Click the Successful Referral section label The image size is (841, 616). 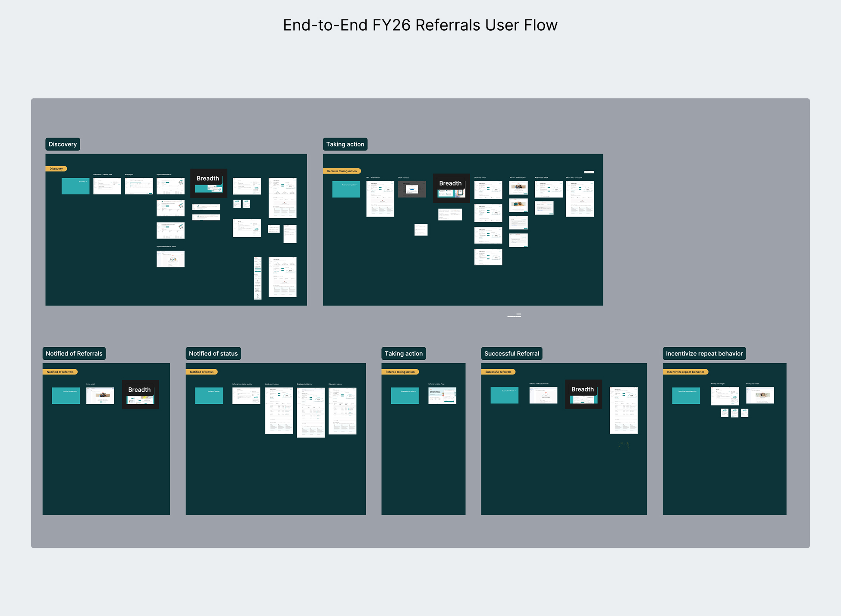tap(512, 353)
